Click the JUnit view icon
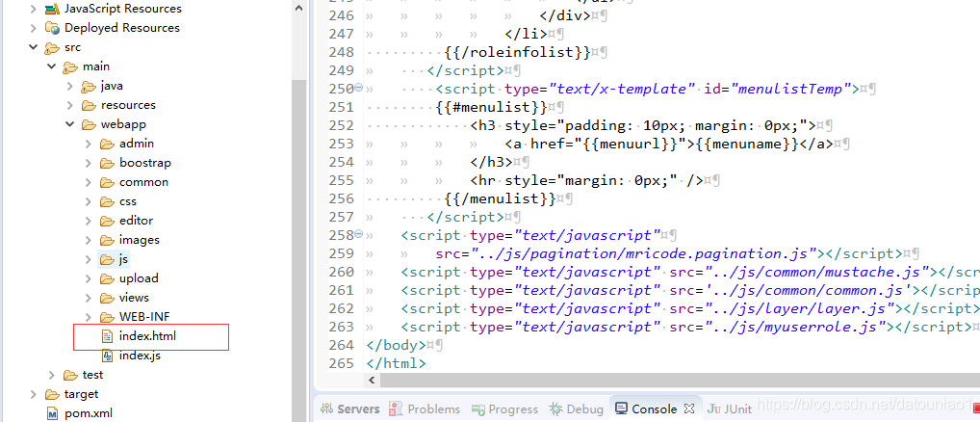 pyautogui.click(x=714, y=409)
